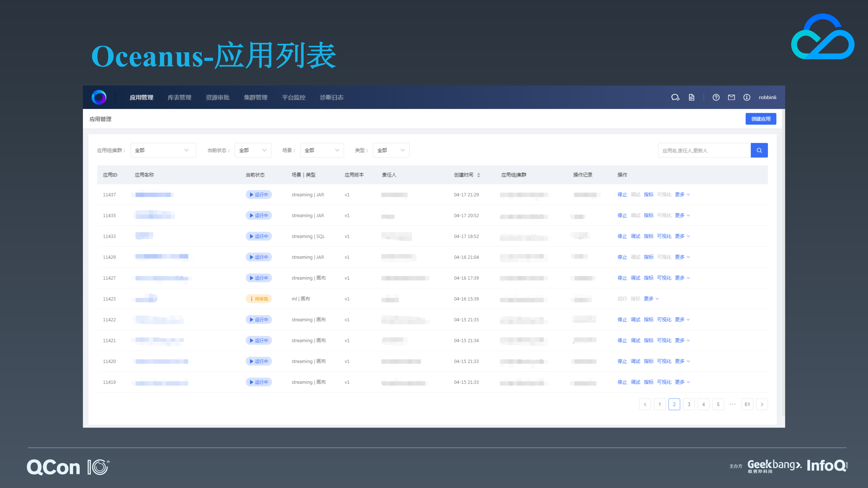Click 调试 for app 11421
The width and height of the screenshot is (868, 488).
point(636,340)
